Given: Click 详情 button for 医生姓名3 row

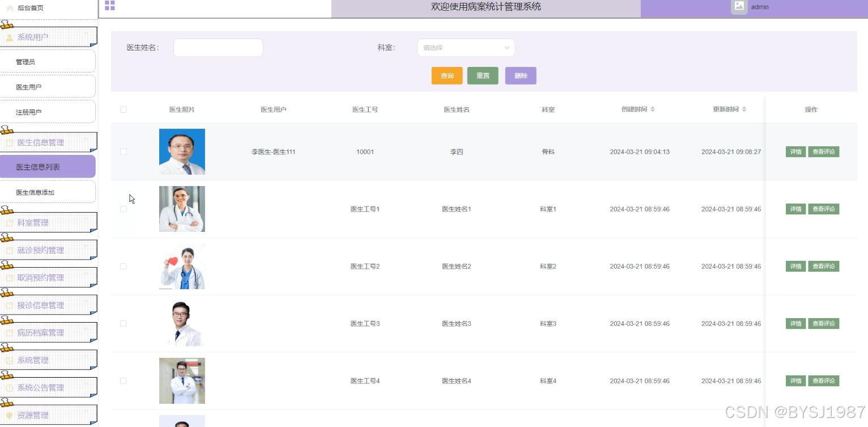Looking at the screenshot, I should (x=795, y=324).
